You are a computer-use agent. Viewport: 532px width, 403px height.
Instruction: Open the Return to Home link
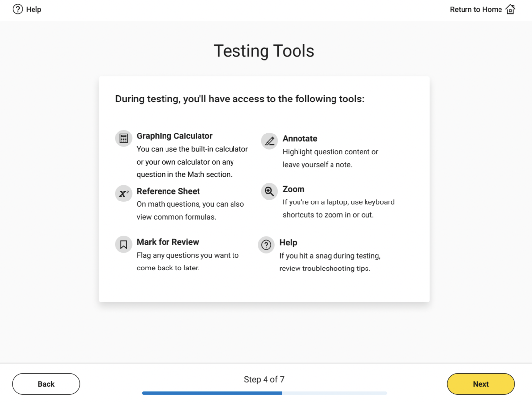point(476,9)
